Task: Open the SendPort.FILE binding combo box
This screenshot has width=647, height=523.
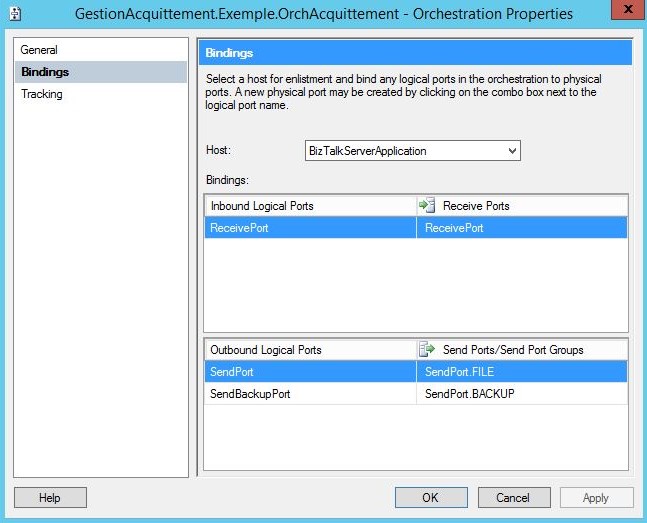Action: click(x=521, y=372)
